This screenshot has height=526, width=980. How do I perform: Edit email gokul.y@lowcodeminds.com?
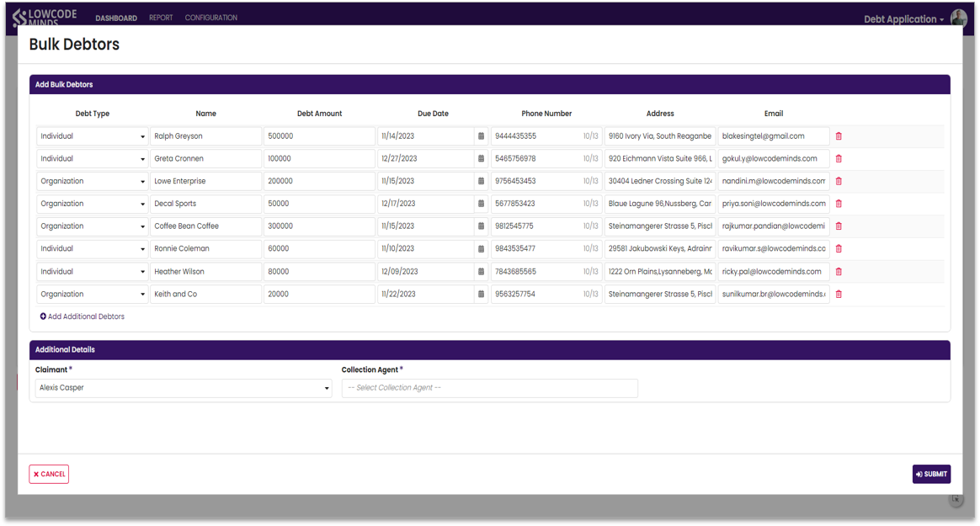pyautogui.click(x=773, y=159)
